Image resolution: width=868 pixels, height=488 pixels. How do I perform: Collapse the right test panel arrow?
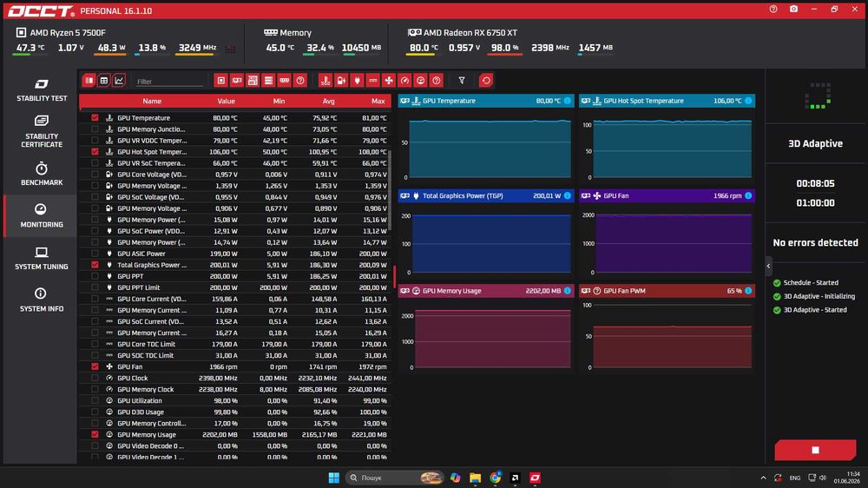pos(768,267)
